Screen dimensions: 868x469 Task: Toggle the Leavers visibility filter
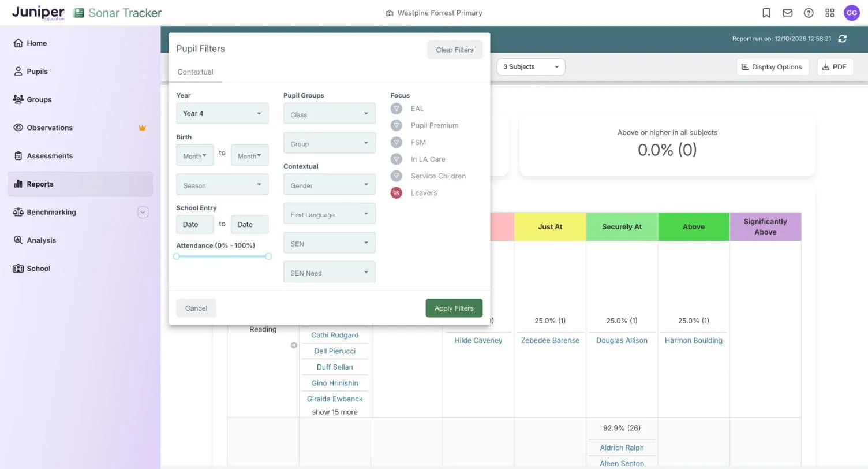[396, 193]
